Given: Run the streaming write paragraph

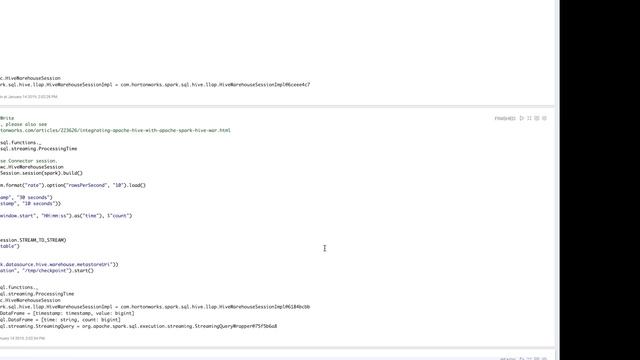Looking at the screenshot, I should 522,118.
